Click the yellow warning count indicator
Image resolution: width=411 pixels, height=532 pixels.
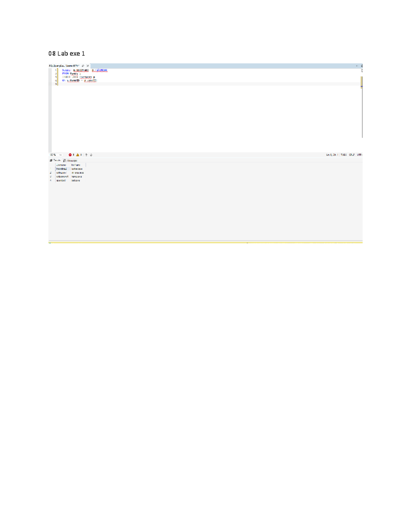pos(79,155)
